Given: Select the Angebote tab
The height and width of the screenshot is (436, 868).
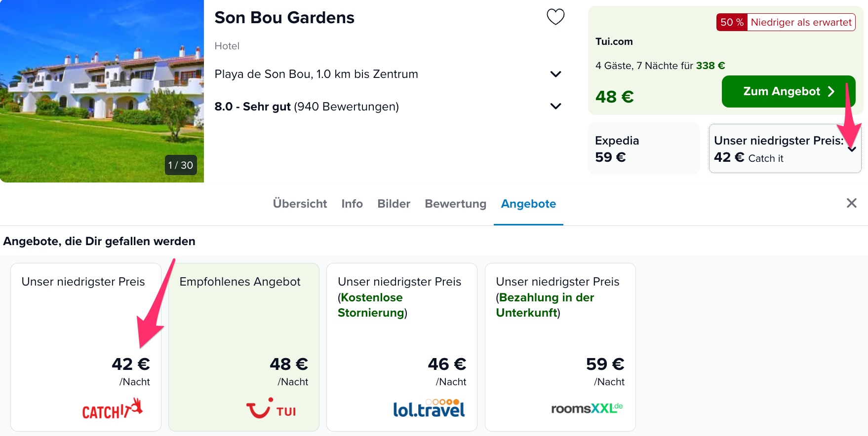Looking at the screenshot, I should (528, 204).
